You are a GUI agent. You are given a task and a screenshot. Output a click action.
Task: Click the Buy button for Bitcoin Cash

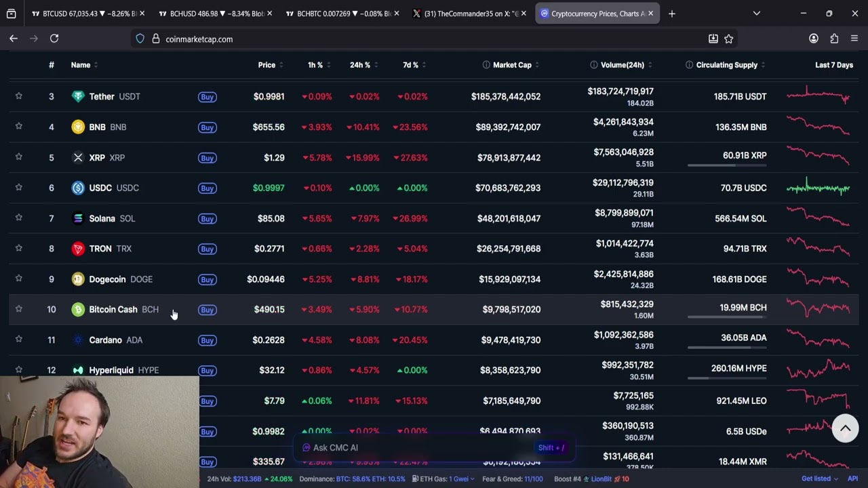click(208, 310)
